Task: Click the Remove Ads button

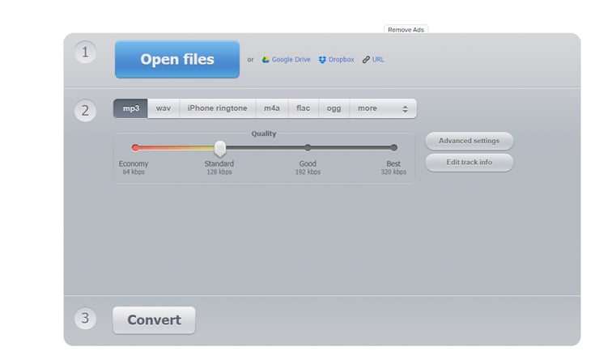Action: click(x=406, y=30)
